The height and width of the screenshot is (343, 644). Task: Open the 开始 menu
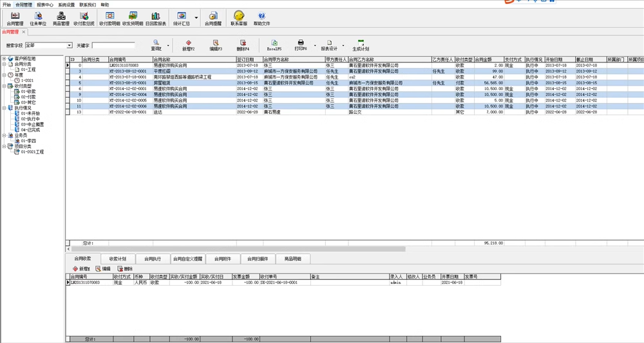(6, 5)
